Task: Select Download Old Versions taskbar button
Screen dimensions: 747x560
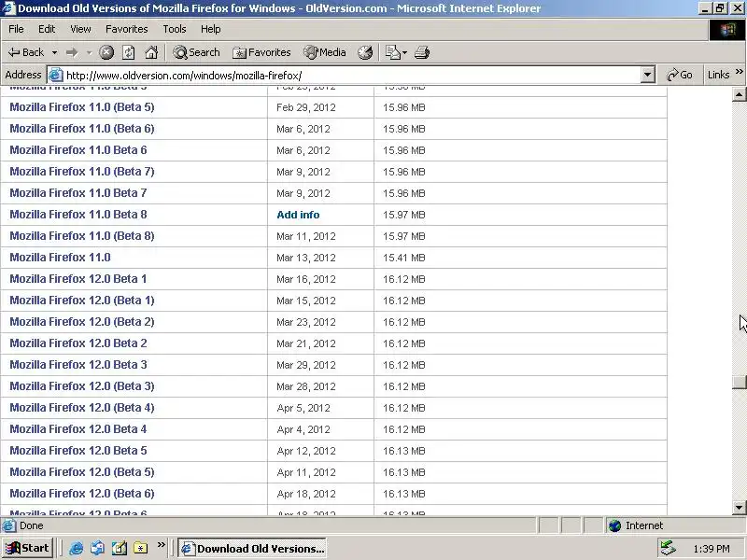Action: (252, 549)
